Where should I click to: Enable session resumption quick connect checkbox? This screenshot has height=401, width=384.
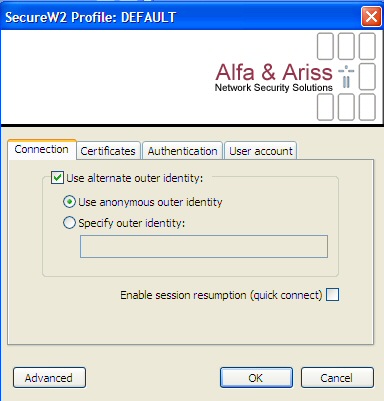coord(332,295)
